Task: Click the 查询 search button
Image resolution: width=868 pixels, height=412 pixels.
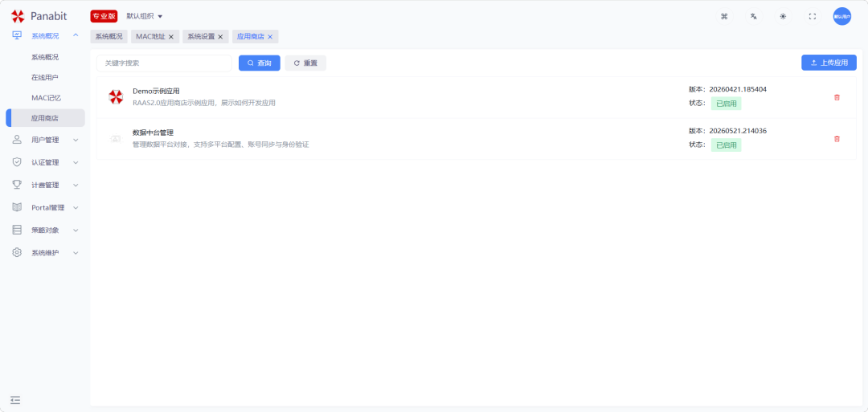Action: [x=259, y=63]
